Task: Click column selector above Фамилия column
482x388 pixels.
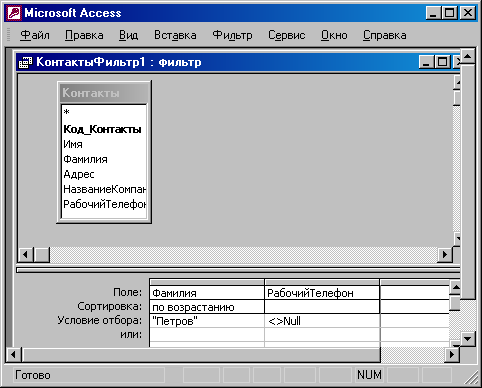Action: coord(207,282)
